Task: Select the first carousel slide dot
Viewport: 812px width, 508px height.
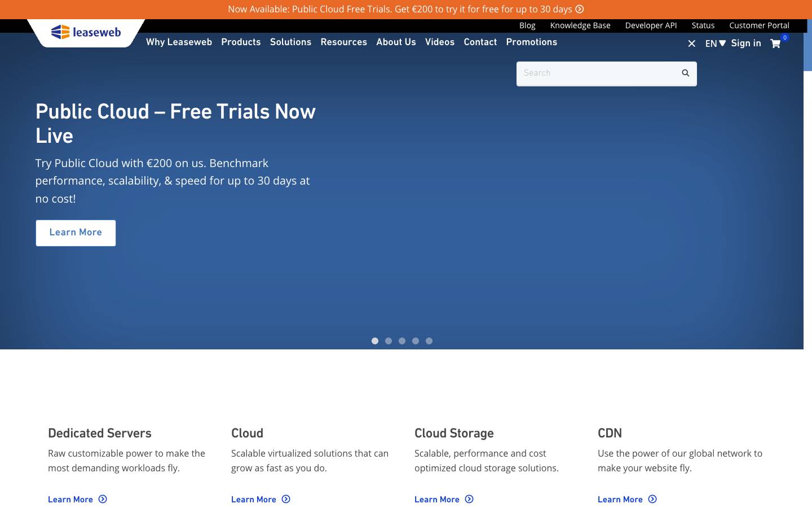Action: point(375,341)
